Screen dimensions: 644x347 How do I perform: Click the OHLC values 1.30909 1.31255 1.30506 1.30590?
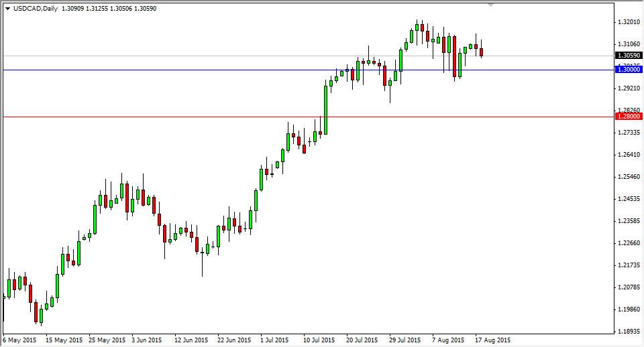tap(109, 9)
